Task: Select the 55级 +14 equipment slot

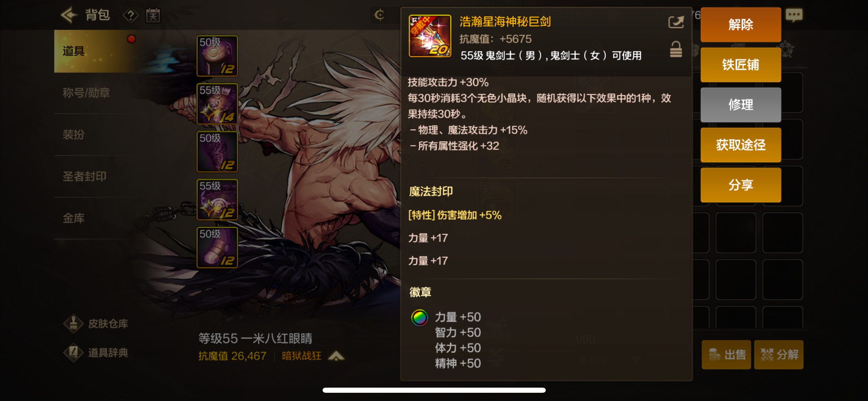Action: click(217, 104)
